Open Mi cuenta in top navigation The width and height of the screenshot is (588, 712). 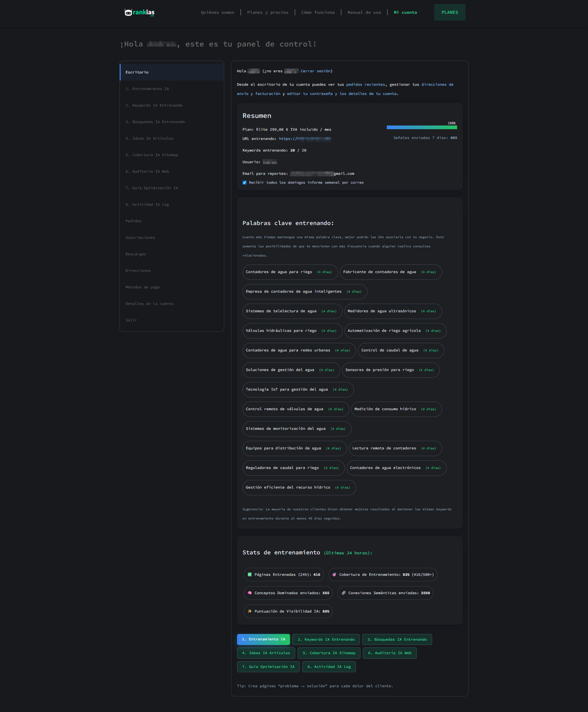pyautogui.click(x=405, y=13)
